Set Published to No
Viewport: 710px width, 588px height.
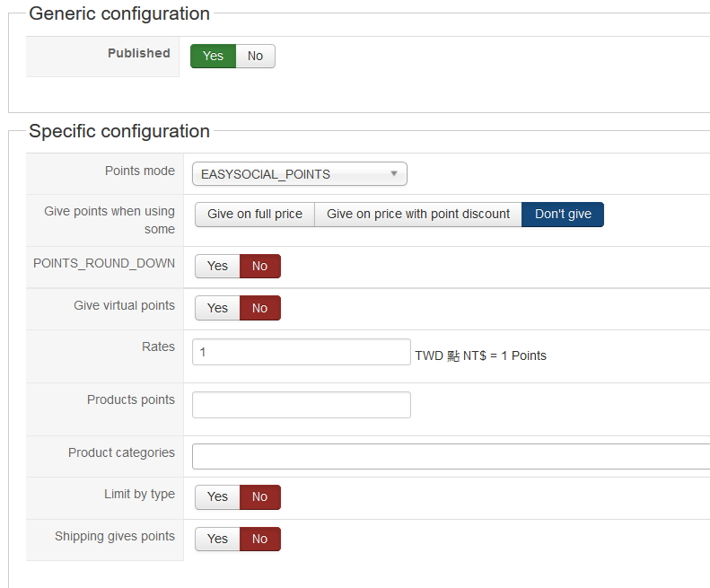tap(255, 56)
